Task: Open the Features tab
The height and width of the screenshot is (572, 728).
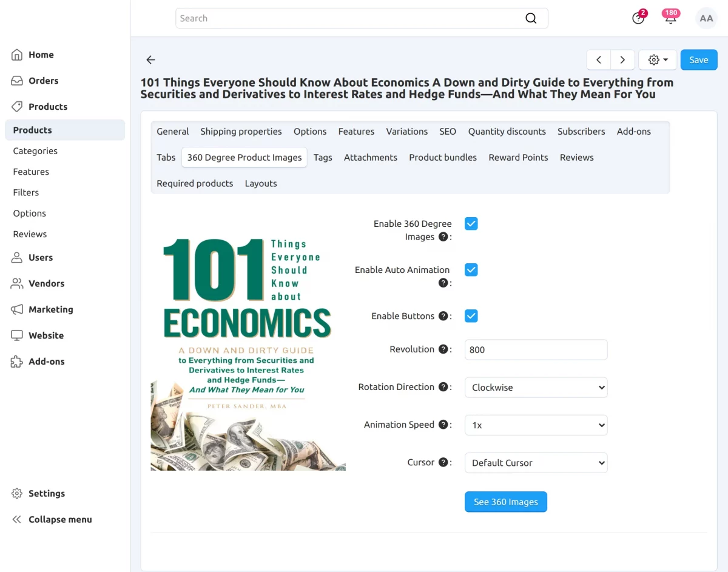Action: [x=356, y=132]
